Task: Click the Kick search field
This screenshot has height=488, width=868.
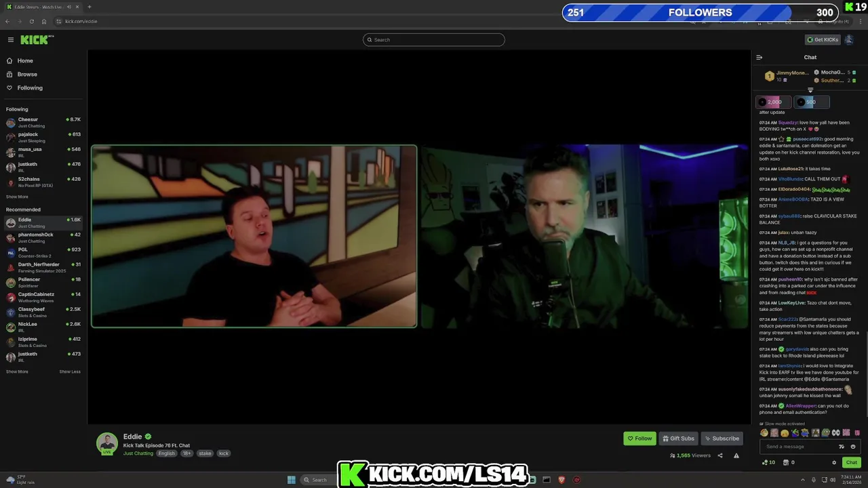Action: [434, 40]
